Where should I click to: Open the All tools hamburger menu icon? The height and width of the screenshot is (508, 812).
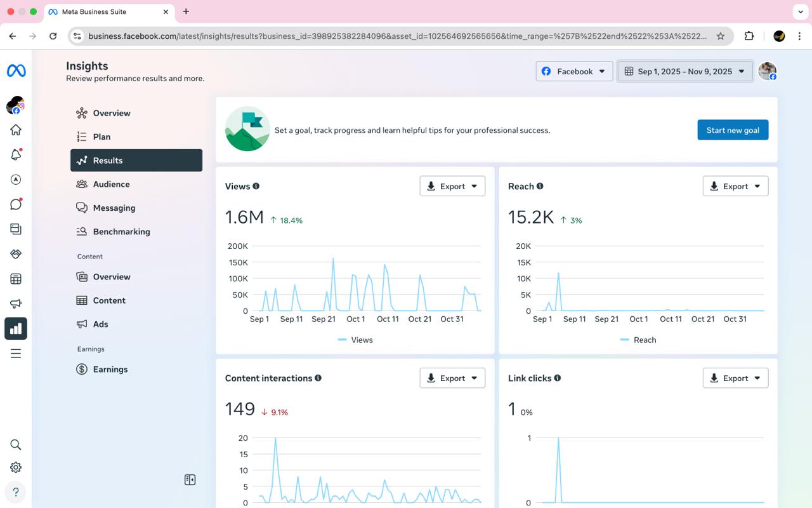pyautogui.click(x=16, y=354)
